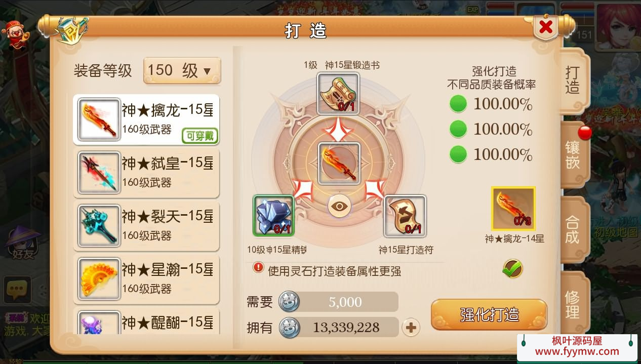641x364 pixels.
Task: Tap the center flaming sword equipment slot
Action: coord(339,163)
